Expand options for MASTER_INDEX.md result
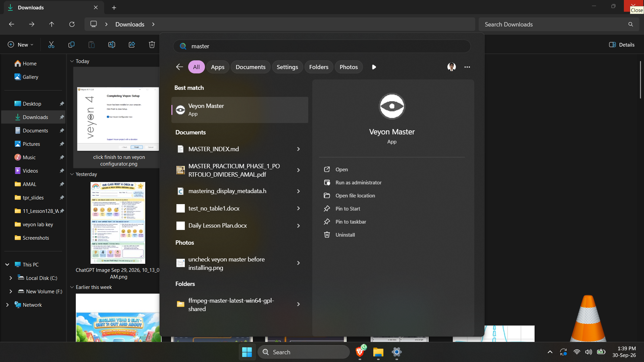Screen dimensions: 644x362 click(x=298, y=149)
